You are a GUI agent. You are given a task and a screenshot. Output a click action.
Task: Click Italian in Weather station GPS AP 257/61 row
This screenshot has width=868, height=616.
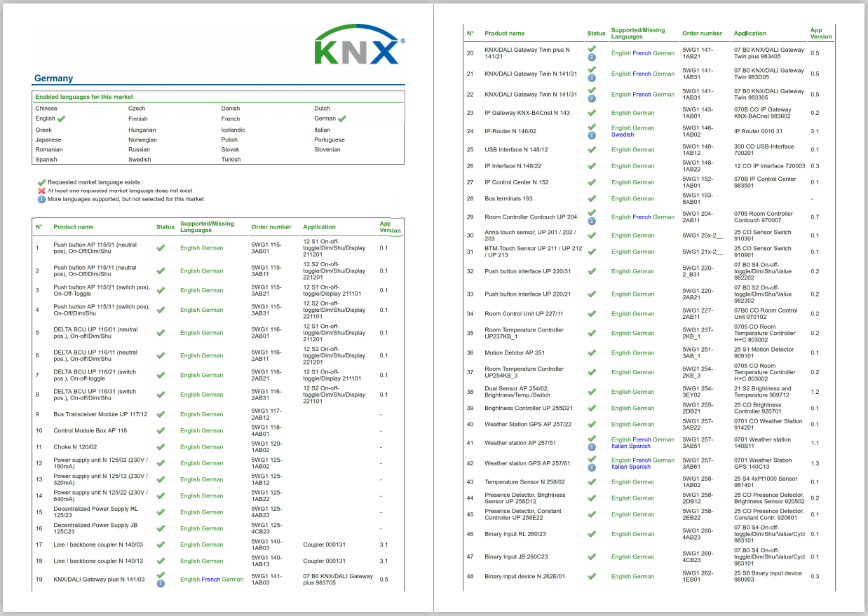pyautogui.click(x=619, y=467)
